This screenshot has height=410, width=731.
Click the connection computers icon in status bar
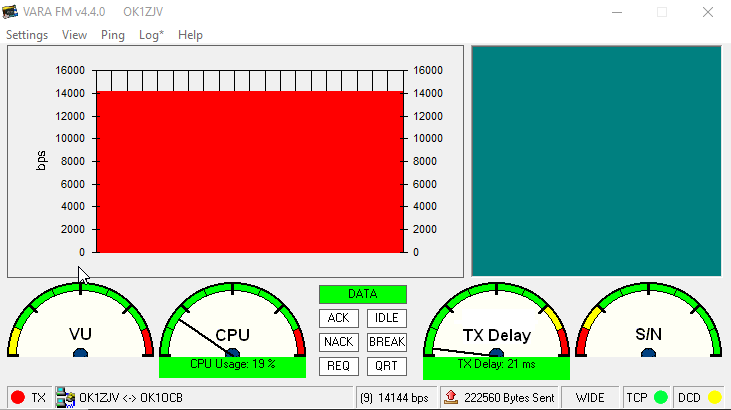(x=66, y=397)
